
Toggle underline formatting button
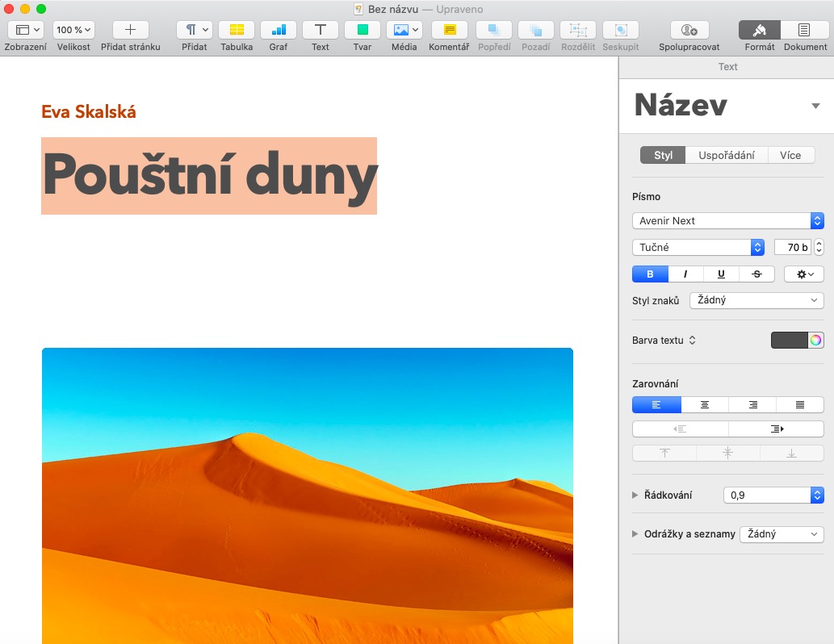click(721, 274)
